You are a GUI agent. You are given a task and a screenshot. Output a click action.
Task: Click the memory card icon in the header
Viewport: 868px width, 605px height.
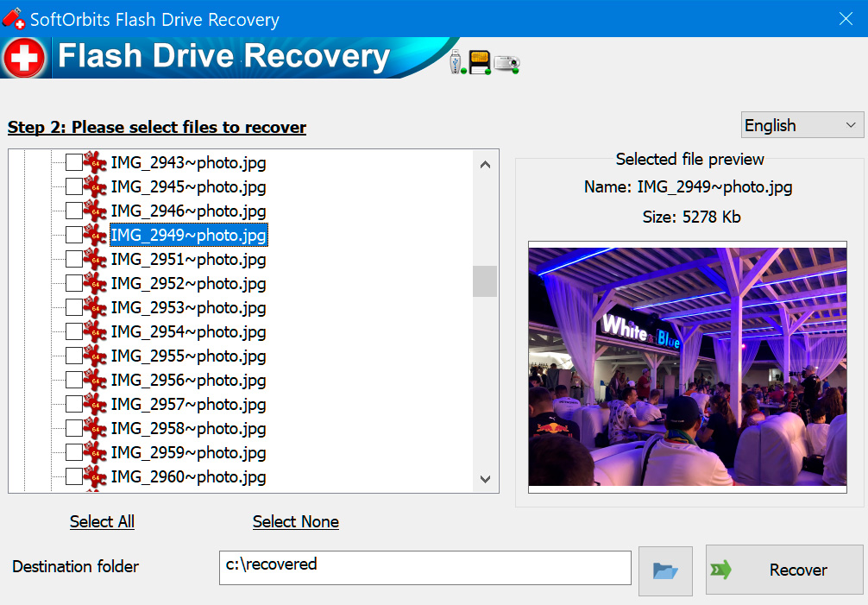click(x=478, y=62)
